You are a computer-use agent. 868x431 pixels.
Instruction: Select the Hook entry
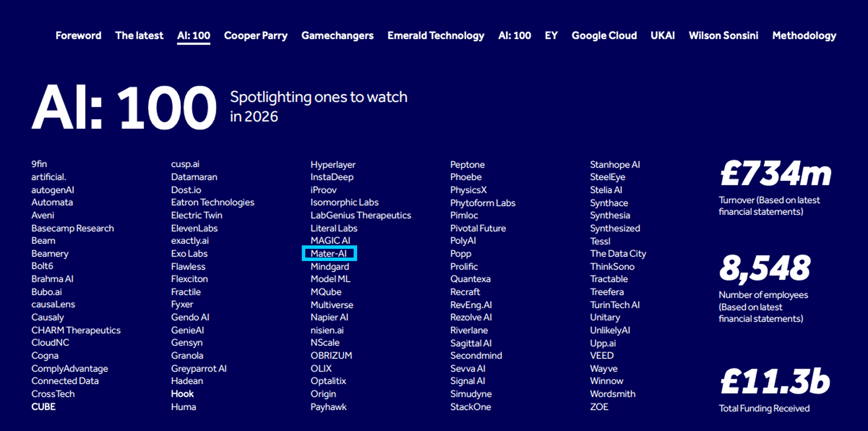coord(182,394)
